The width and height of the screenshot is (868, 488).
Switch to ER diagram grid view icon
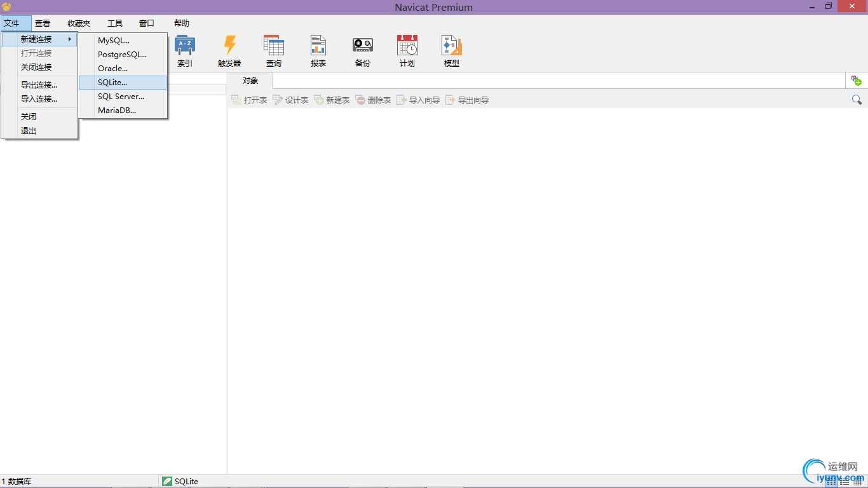click(857, 482)
